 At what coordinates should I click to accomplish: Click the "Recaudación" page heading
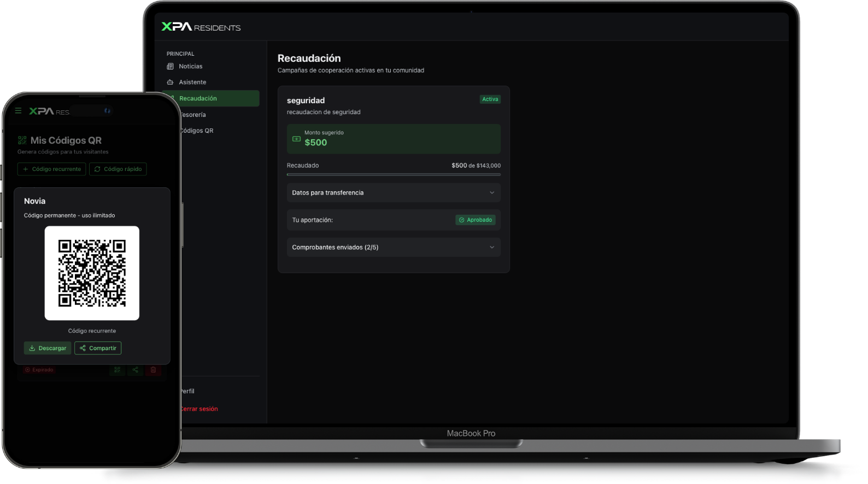[309, 58]
